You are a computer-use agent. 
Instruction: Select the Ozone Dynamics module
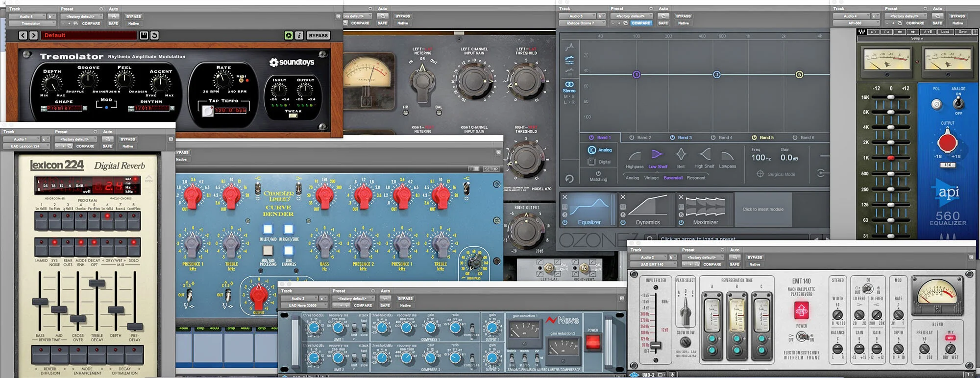(647, 210)
